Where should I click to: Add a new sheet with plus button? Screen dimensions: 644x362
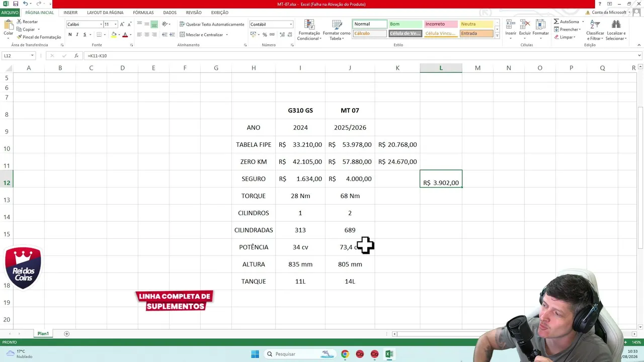66,334
